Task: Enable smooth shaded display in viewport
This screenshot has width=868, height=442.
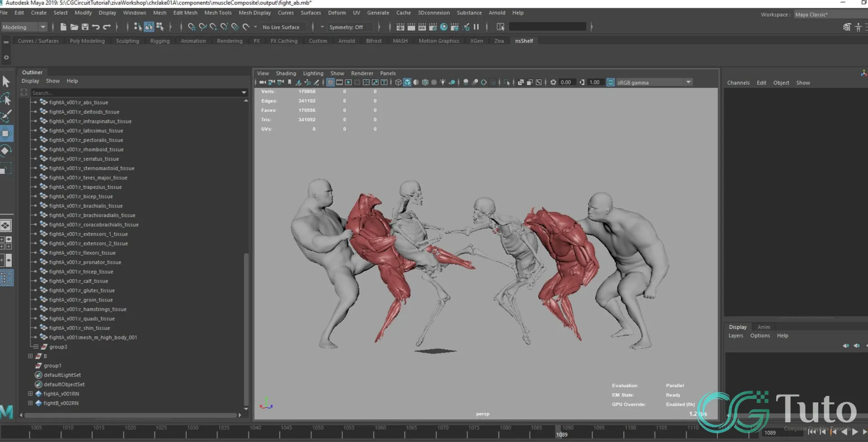Action: (x=406, y=82)
